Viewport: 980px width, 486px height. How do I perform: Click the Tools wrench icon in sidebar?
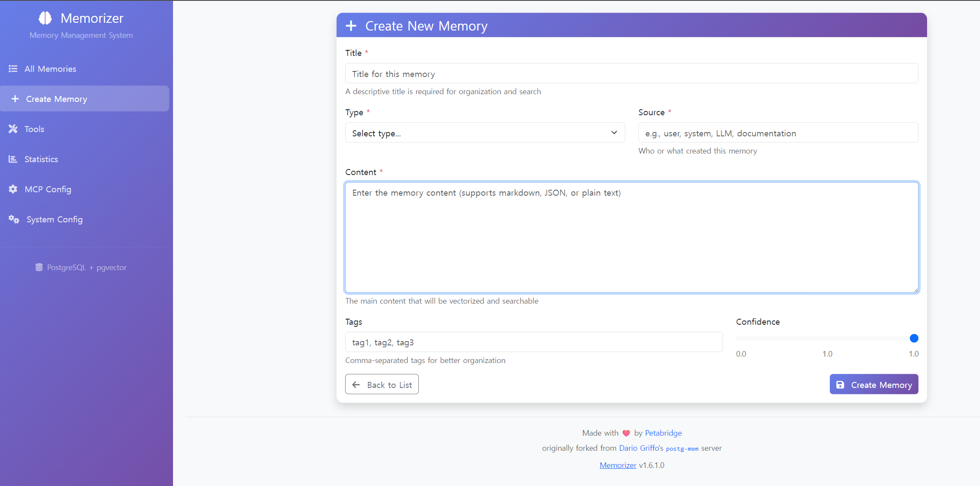[x=13, y=129]
